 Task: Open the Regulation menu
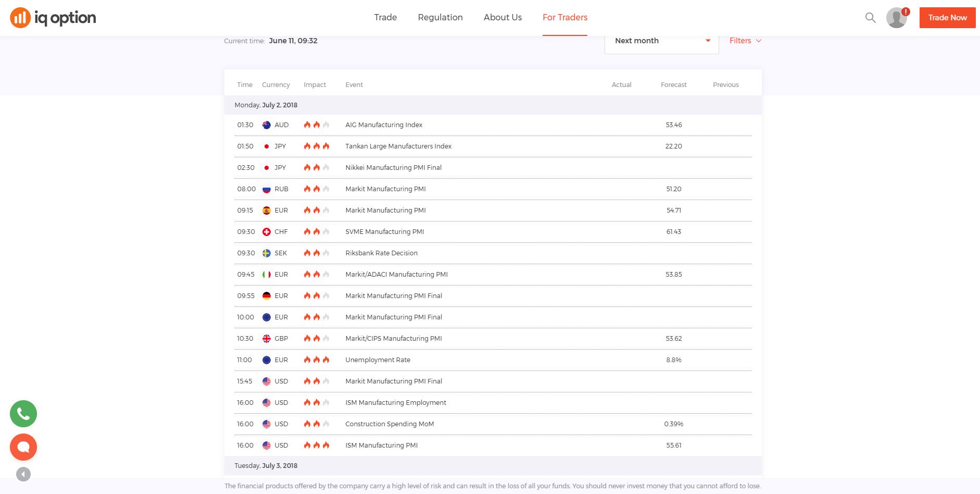441,17
